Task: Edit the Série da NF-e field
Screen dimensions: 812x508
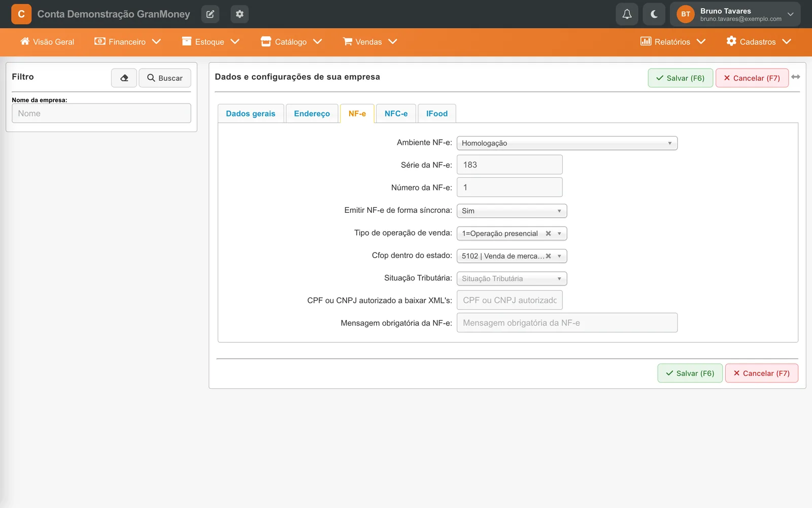Action: coord(510,165)
